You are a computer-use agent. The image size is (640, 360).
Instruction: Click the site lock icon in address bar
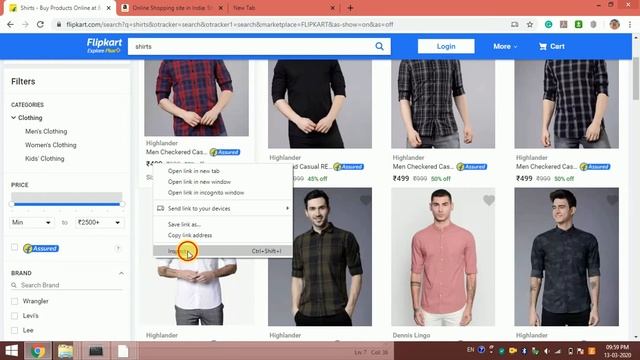point(59,24)
